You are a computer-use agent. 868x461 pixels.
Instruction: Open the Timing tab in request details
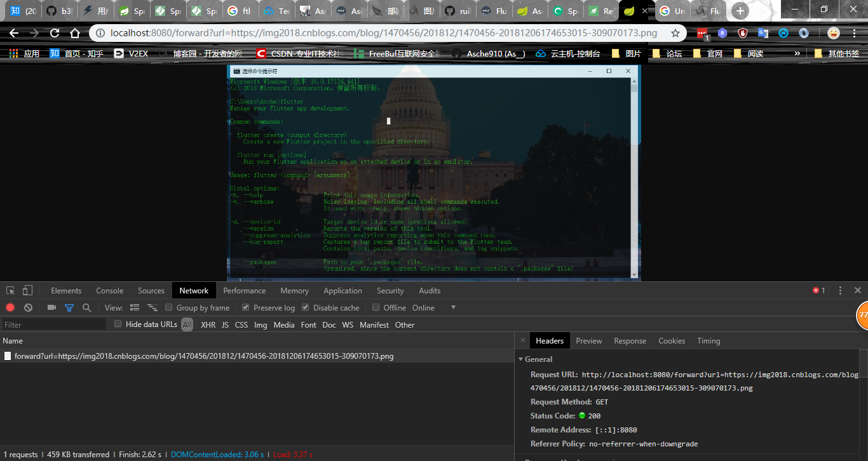point(709,340)
